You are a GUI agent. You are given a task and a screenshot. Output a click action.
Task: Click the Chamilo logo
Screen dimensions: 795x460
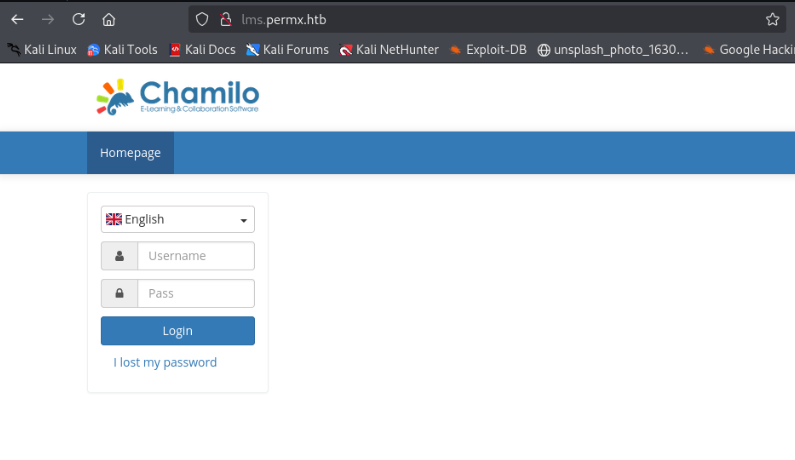[x=178, y=97]
